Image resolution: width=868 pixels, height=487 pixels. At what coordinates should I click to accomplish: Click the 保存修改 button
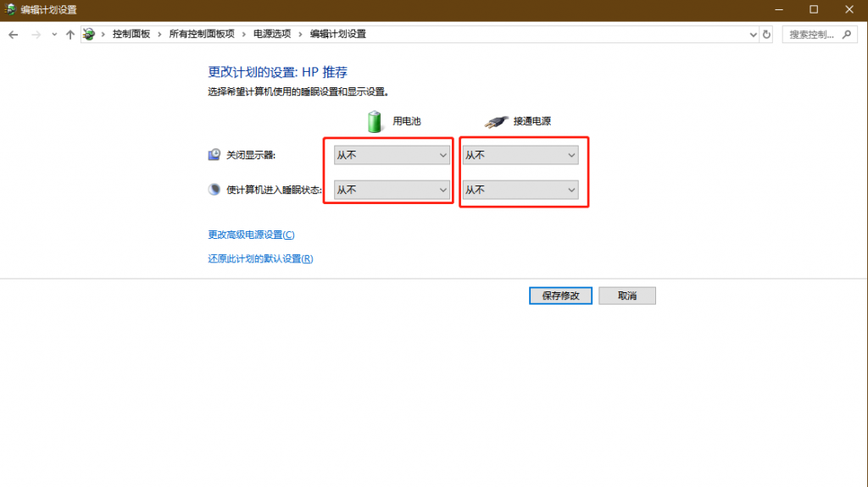[560, 296]
